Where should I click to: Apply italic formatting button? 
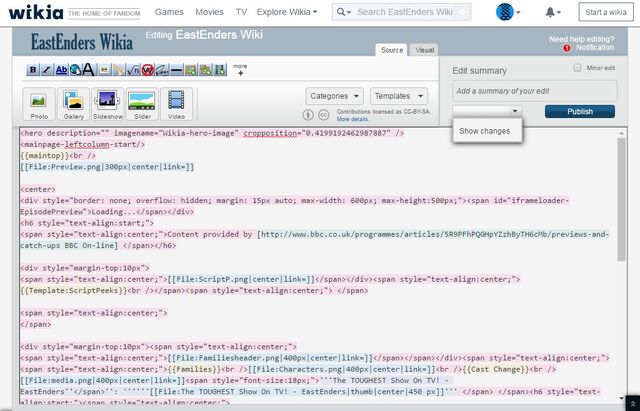coord(47,70)
